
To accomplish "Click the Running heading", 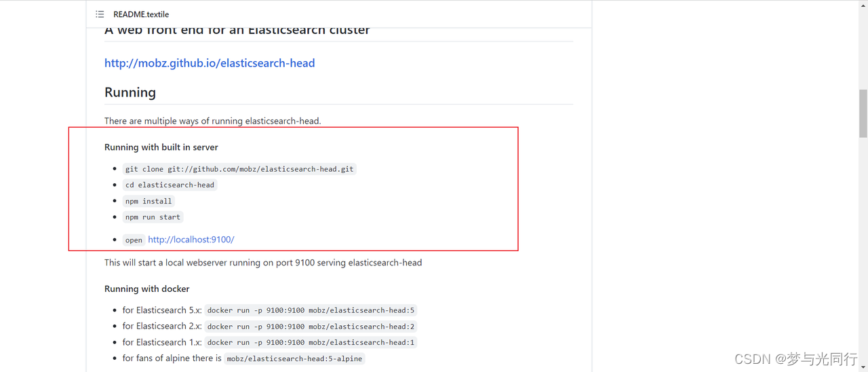I will pyautogui.click(x=130, y=92).
